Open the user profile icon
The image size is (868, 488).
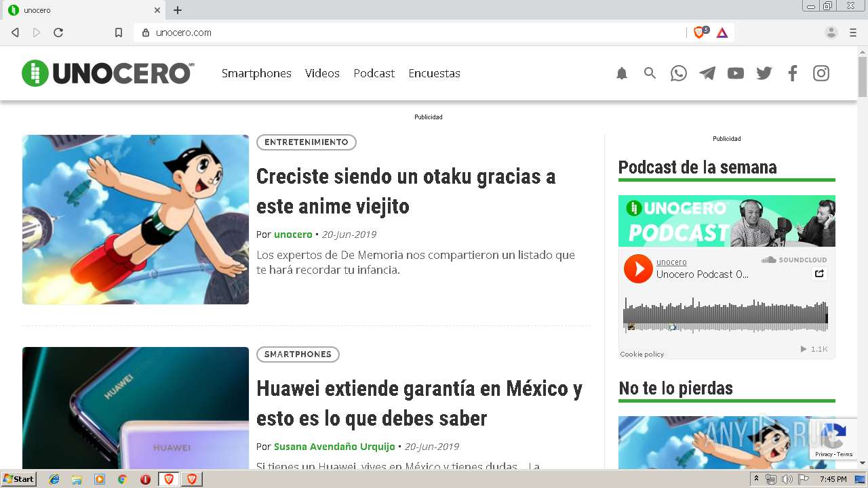pyautogui.click(x=831, y=33)
